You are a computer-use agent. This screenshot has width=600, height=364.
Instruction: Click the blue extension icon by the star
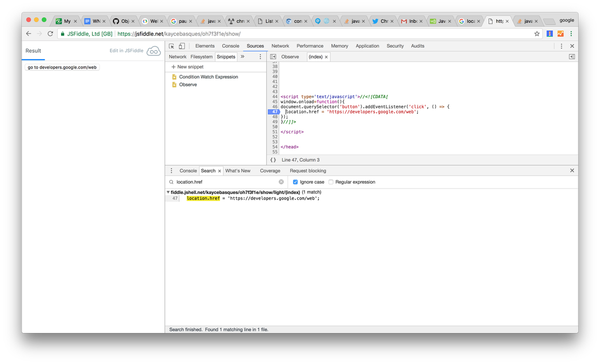[549, 33]
